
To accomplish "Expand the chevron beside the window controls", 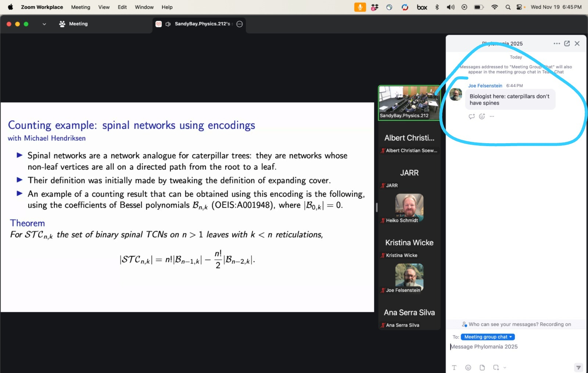I will [x=44, y=24].
